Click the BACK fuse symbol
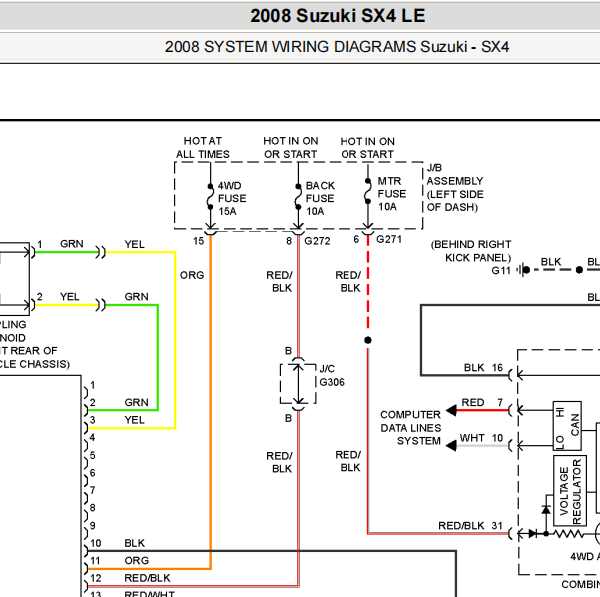 pos(298,197)
